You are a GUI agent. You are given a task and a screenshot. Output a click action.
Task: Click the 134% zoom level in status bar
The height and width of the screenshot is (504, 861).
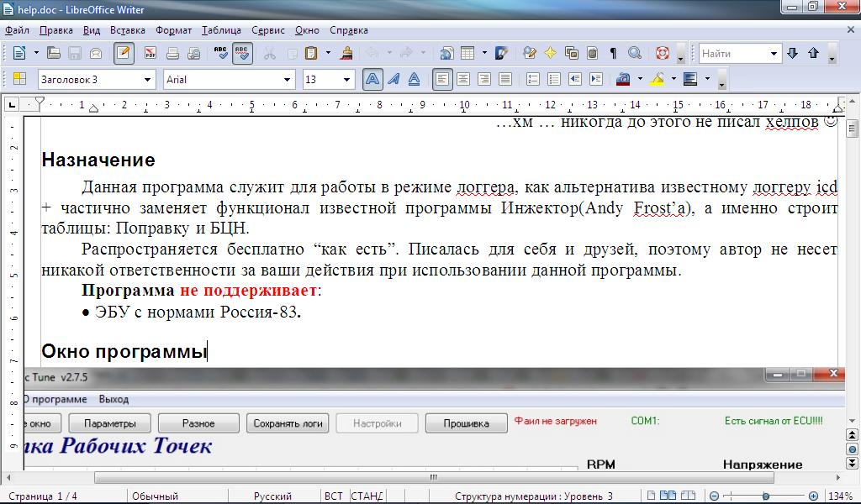click(x=840, y=496)
